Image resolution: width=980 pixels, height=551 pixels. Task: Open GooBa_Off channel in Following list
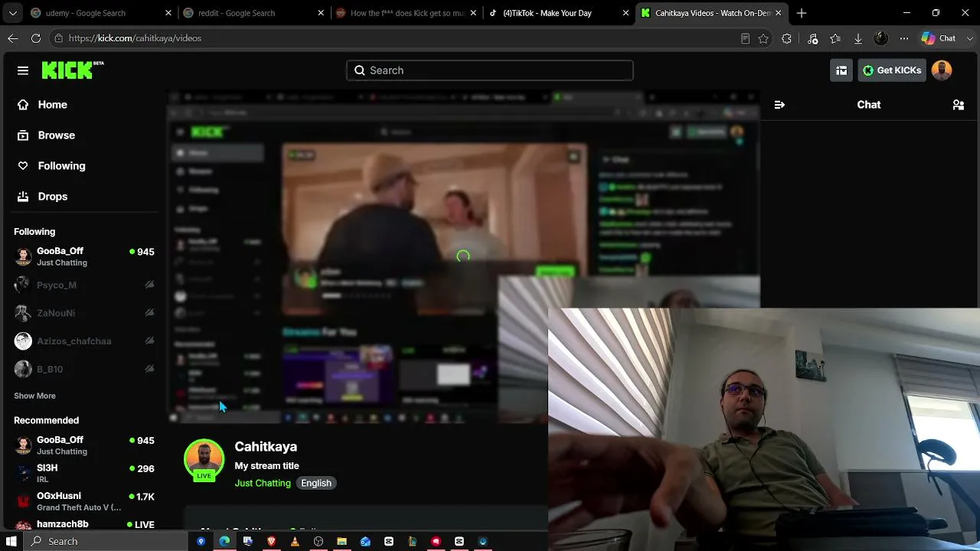(x=84, y=256)
